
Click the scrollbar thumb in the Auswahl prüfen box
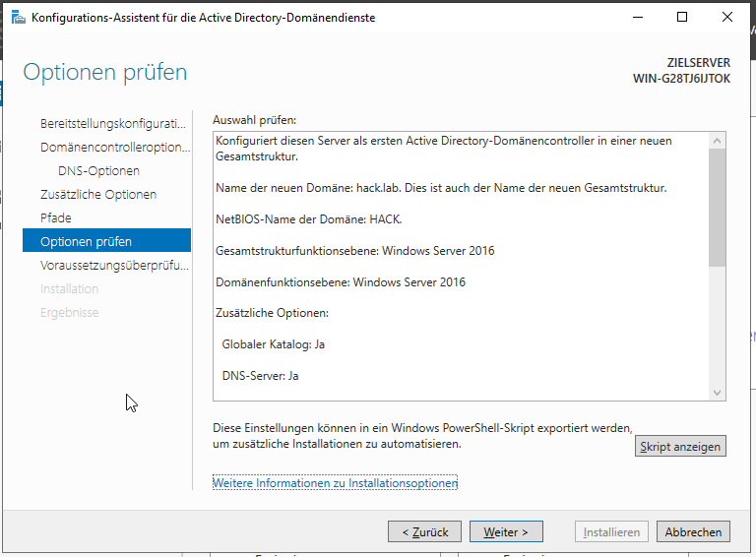(x=717, y=207)
